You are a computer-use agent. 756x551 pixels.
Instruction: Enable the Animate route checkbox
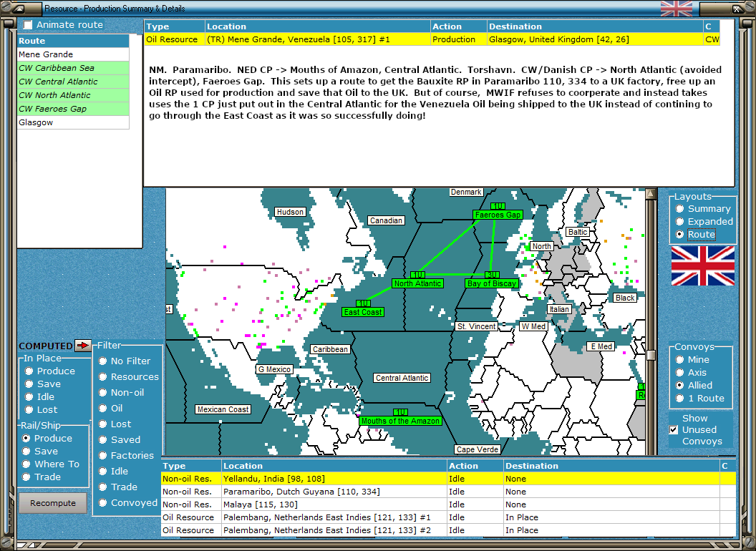(28, 24)
